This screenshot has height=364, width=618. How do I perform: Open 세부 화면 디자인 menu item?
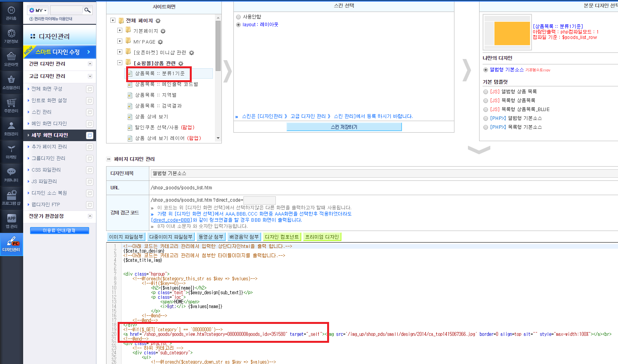(59, 135)
